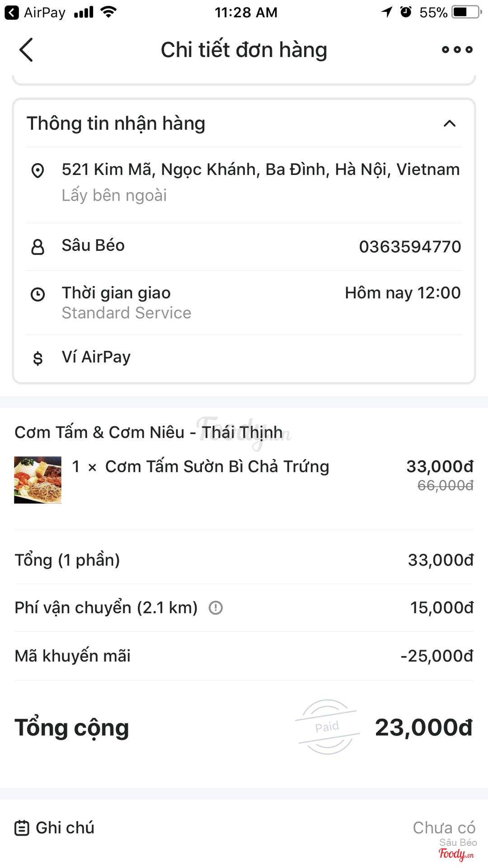Open the Cơm Tấm dish thumbnail

38,480
